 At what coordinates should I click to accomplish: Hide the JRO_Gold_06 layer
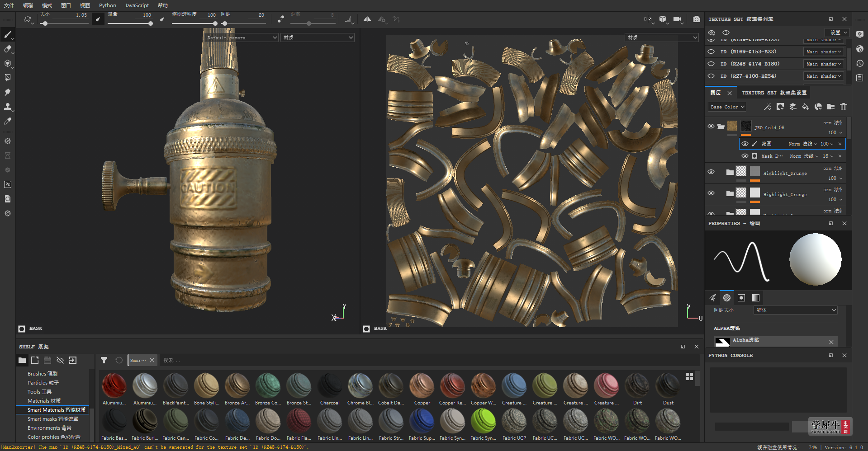(x=711, y=126)
